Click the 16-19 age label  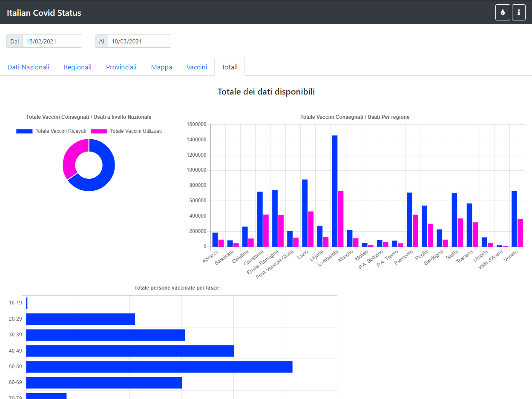(x=15, y=303)
